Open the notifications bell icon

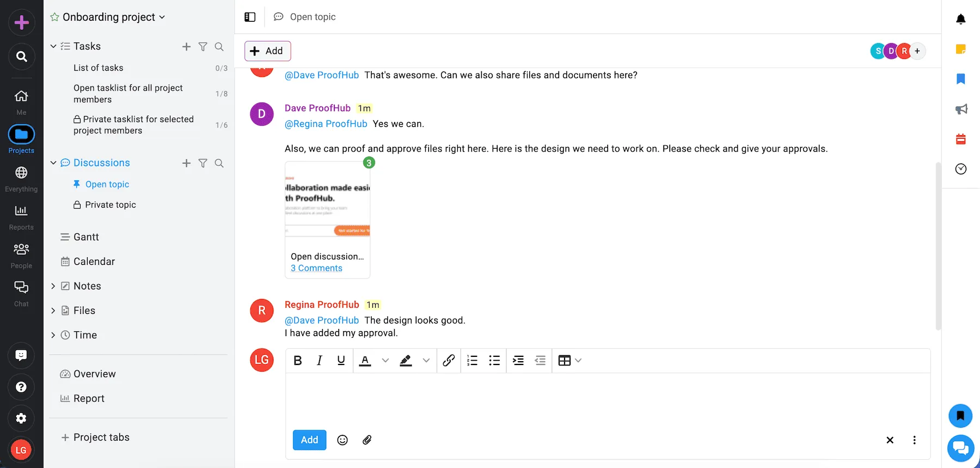961,19
